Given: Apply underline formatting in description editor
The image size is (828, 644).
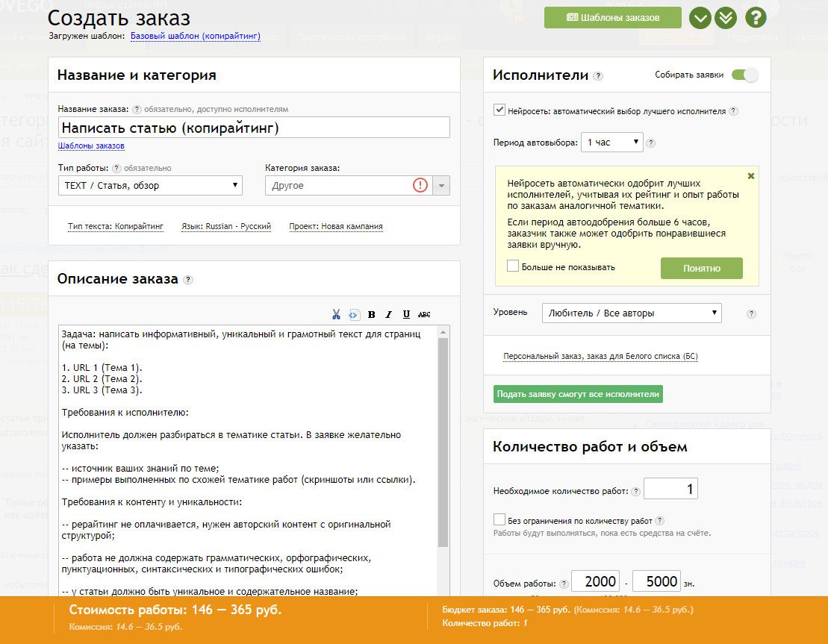Looking at the screenshot, I should coord(406,314).
